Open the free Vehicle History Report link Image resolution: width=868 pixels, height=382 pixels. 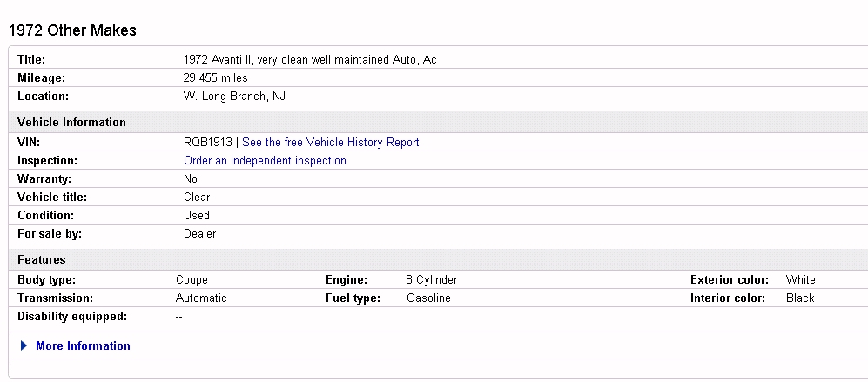pos(331,143)
